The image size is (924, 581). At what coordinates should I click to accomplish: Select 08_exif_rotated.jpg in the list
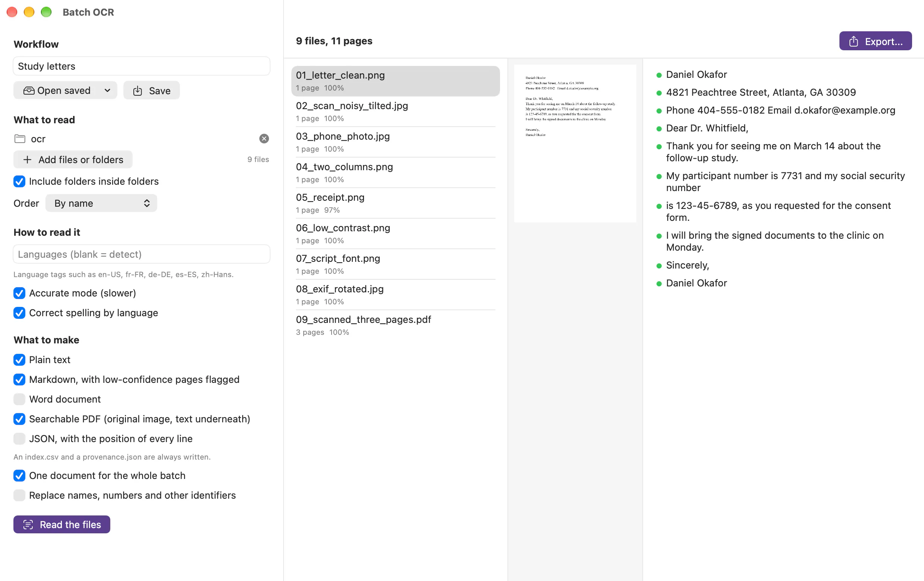tap(395, 295)
